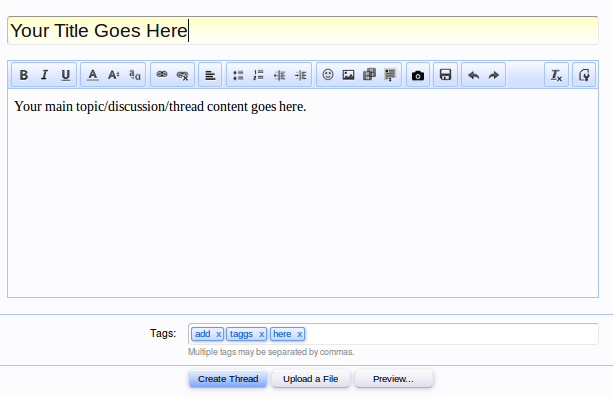Redo the last edit

(494, 75)
